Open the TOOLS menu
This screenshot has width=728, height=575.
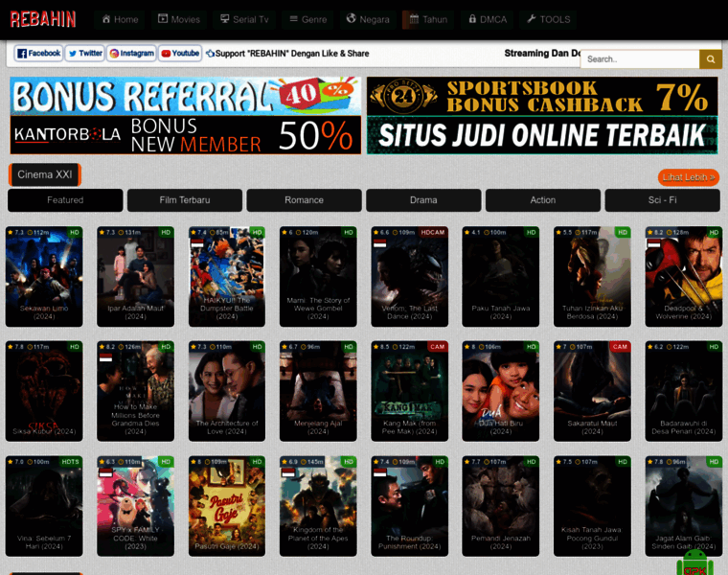pos(548,19)
